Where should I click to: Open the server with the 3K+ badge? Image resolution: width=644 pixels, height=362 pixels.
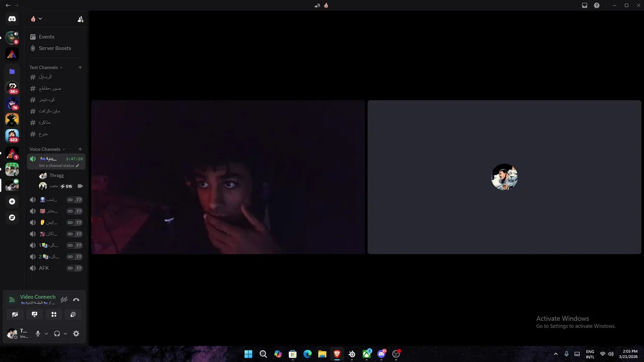click(12, 87)
